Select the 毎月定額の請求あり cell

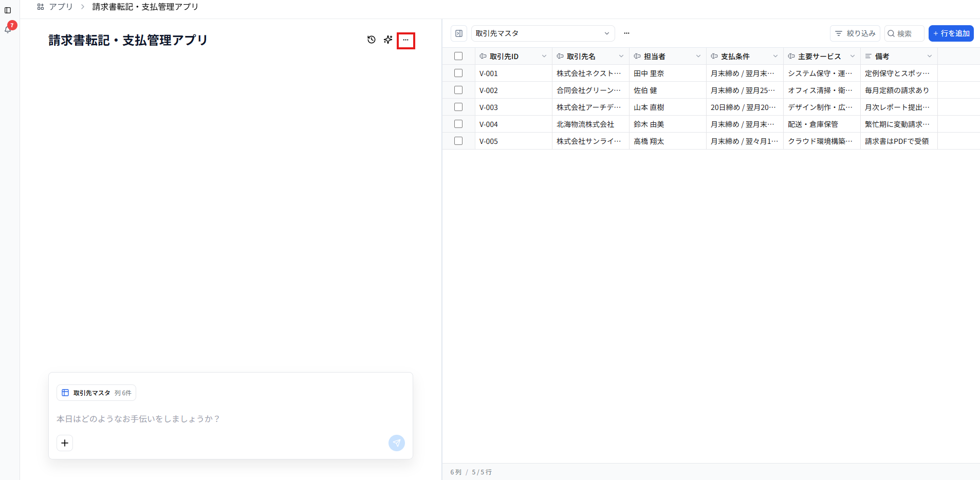[899, 90]
